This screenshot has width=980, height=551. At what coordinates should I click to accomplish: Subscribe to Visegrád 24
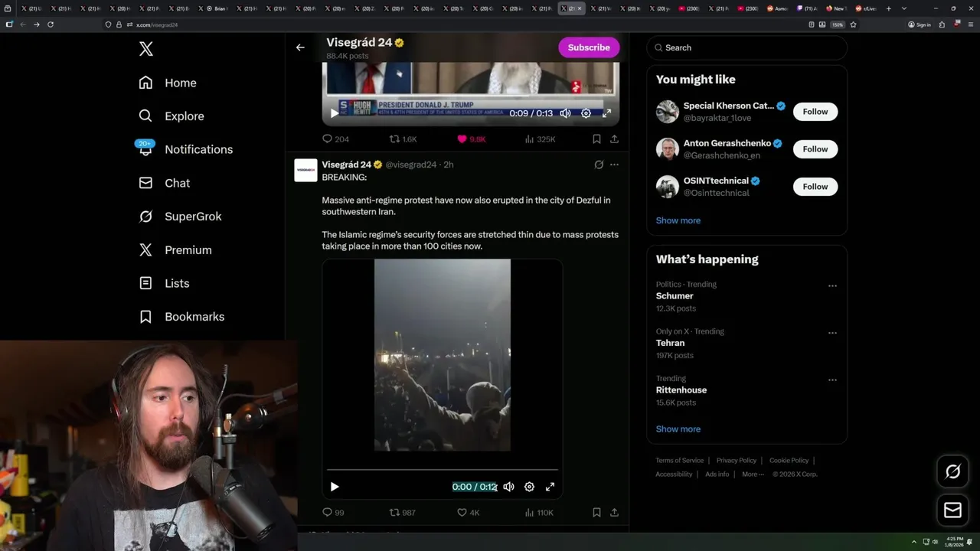(589, 47)
